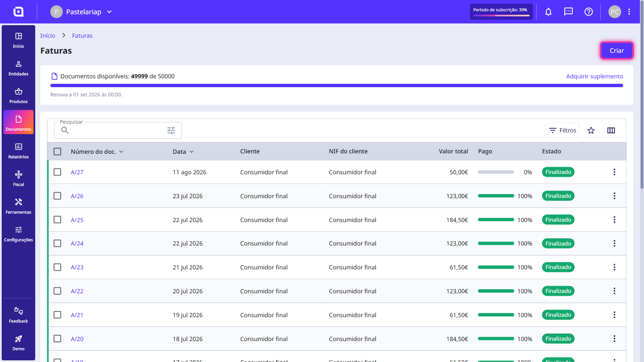The height and width of the screenshot is (362, 644).
Task: Open invoice A/27 link
Action: [x=77, y=172]
